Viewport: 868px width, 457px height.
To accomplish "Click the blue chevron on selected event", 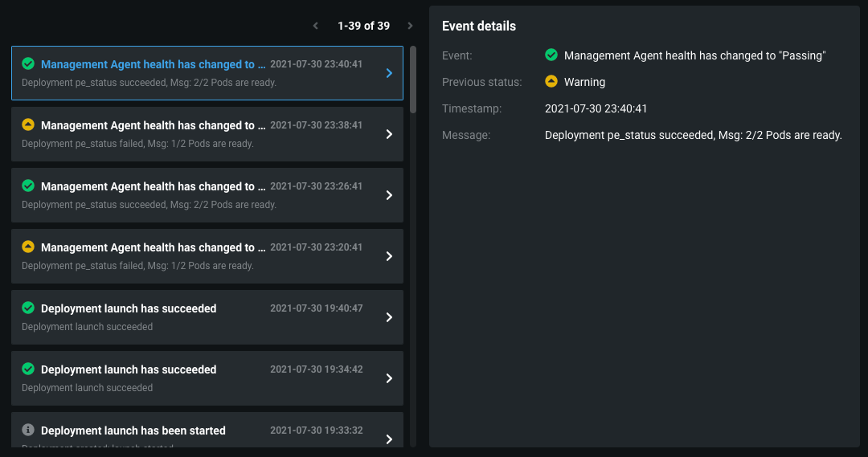I will (389, 73).
